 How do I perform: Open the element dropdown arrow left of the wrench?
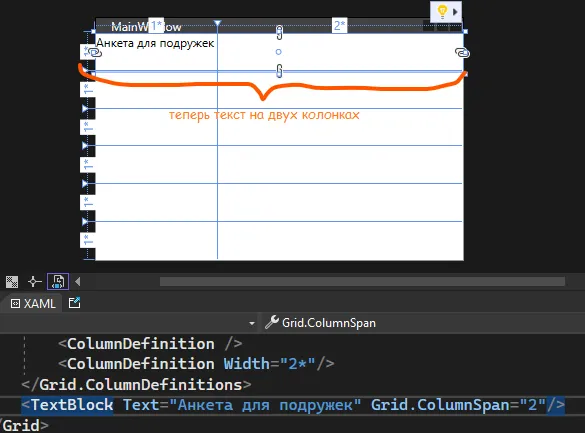click(x=252, y=323)
